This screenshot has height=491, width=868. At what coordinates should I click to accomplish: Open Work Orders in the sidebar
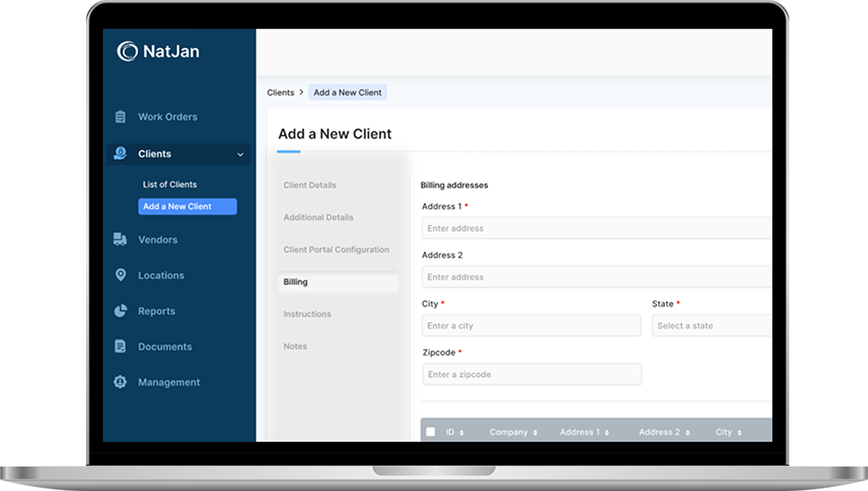pos(168,117)
